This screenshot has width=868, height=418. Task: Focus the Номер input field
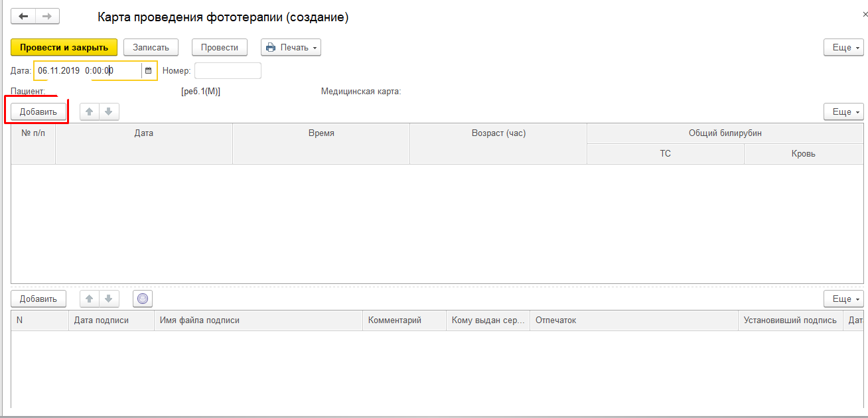(228, 71)
